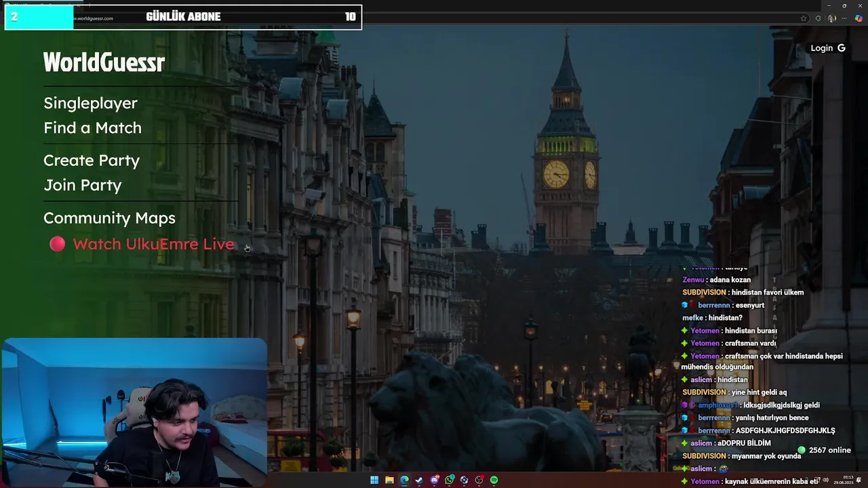
Task: Click chat username Zenwu
Action: click(x=693, y=280)
